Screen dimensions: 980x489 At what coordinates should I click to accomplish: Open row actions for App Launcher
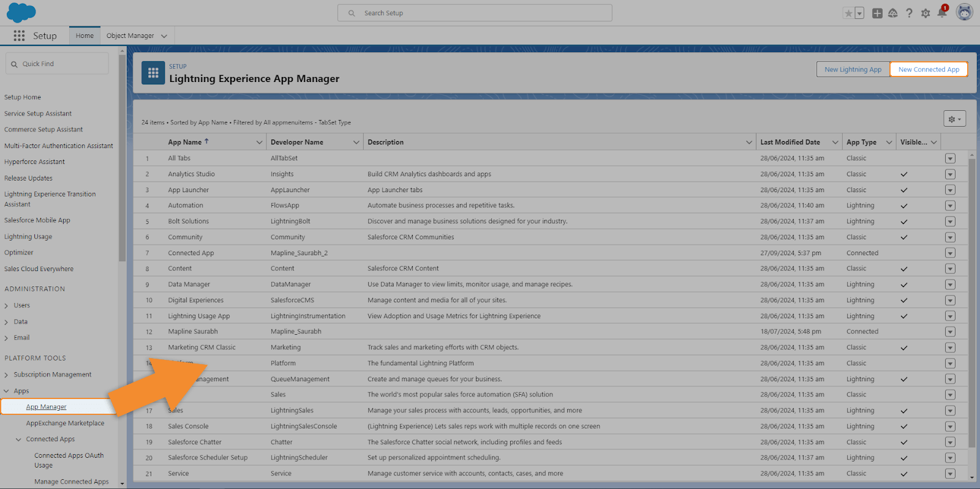tap(950, 190)
